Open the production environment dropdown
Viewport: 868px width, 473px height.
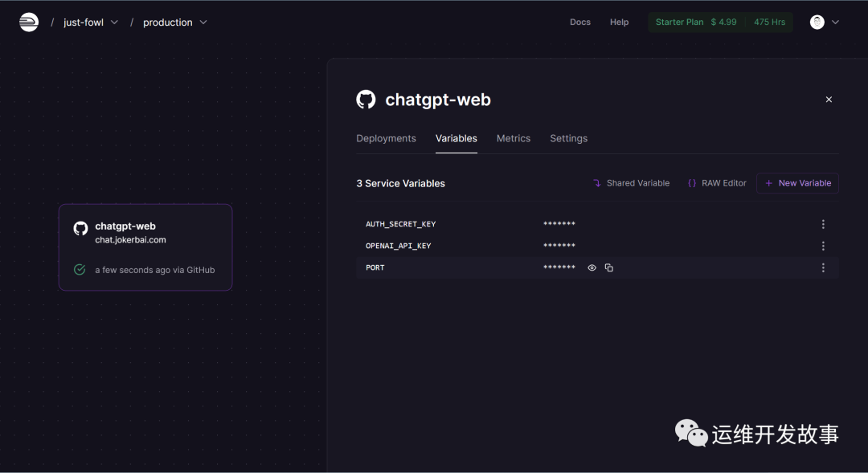click(175, 22)
